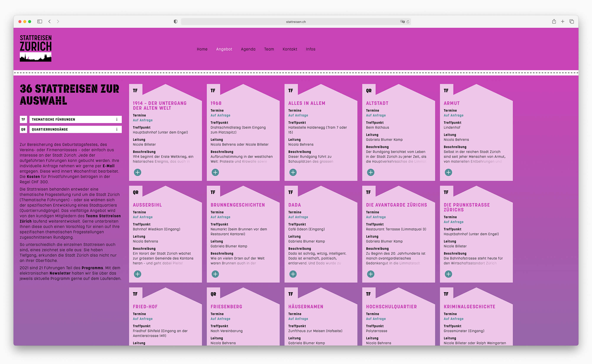Click '36 Stattreisen zur Auswahl' heading

[69, 95]
